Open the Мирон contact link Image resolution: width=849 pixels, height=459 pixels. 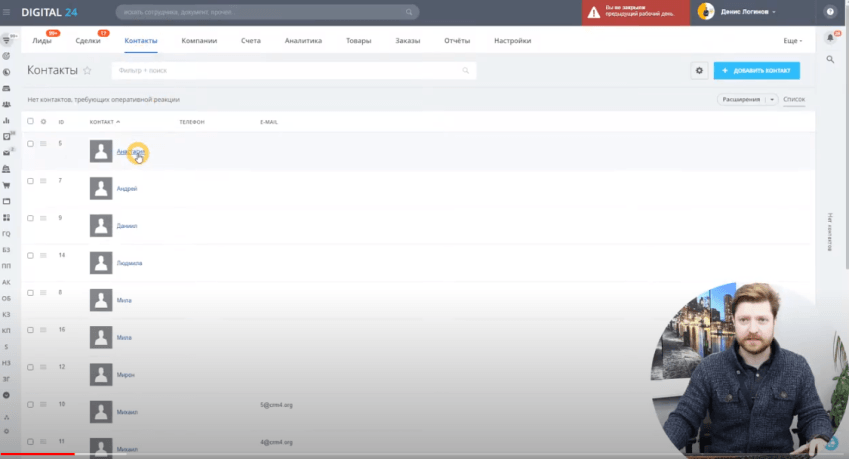126,375
